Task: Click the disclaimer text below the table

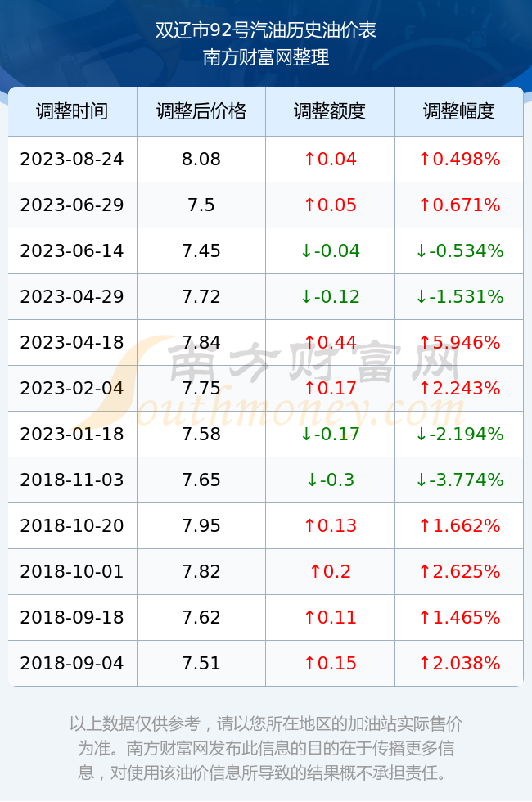Action: pyautogui.click(x=266, y=748)
